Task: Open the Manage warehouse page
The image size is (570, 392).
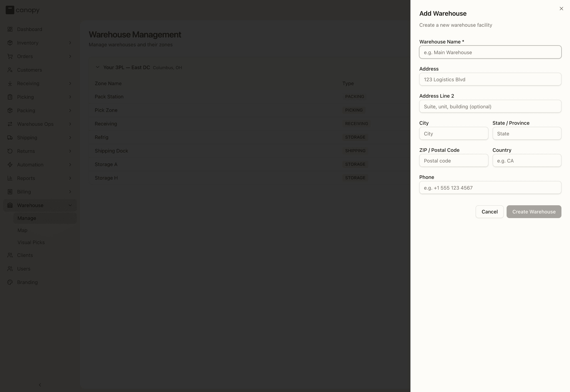Action: click(x=45, y=218)
